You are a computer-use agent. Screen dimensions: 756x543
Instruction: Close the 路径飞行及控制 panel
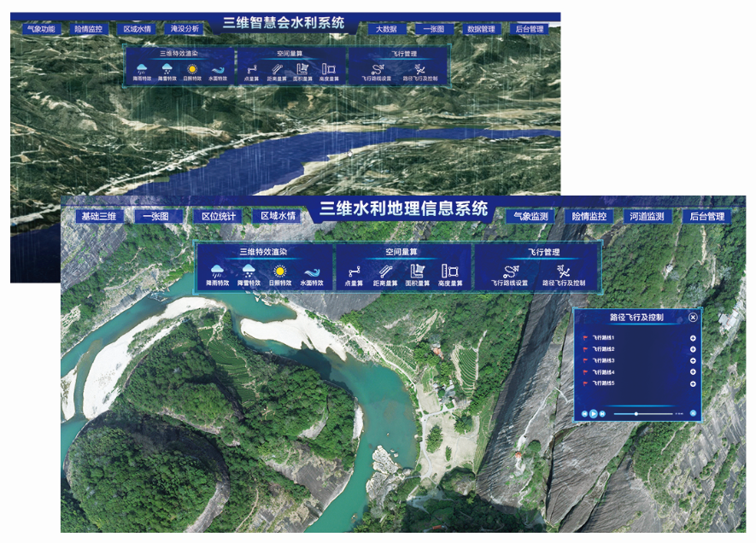693,317
